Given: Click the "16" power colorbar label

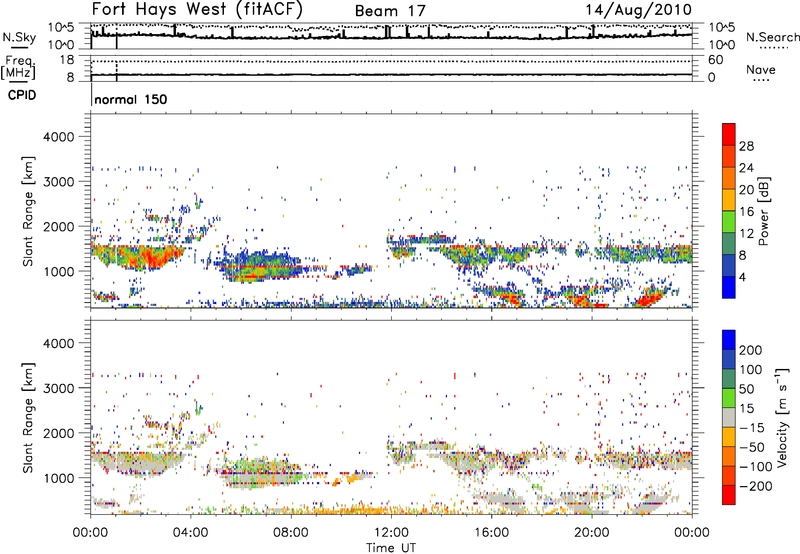Looking at the screenshot, I should pos(746,212).
